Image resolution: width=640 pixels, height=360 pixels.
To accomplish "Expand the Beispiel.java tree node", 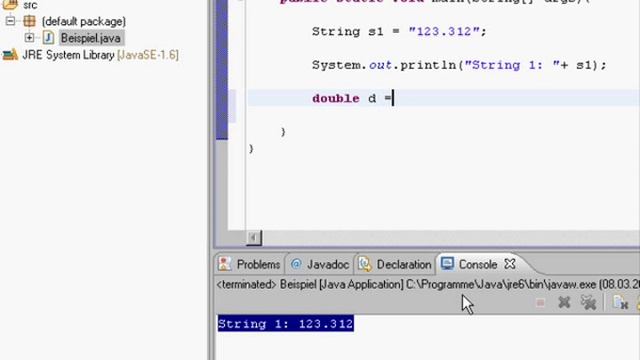I will coord(29,38).
